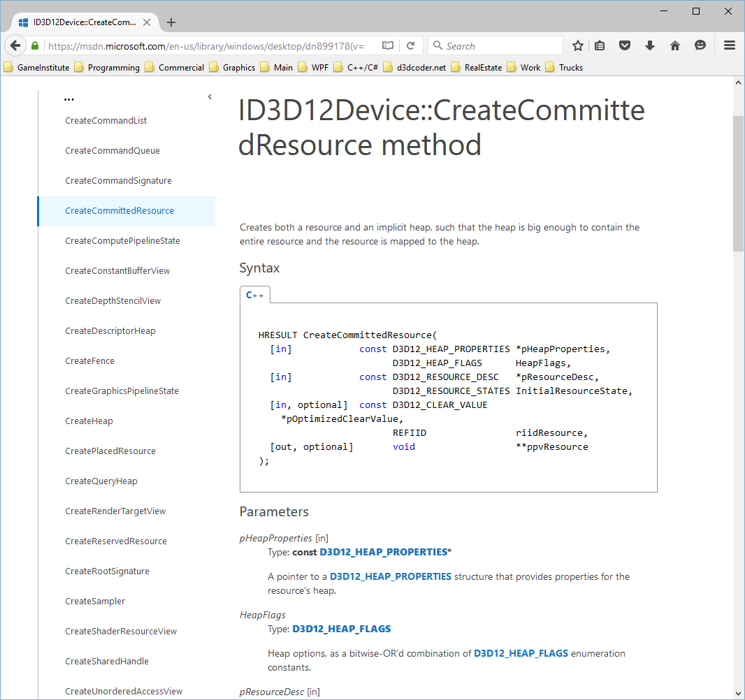
Task: Expand the ellipsis parent navigation item
Action: (x=69, y=98)
